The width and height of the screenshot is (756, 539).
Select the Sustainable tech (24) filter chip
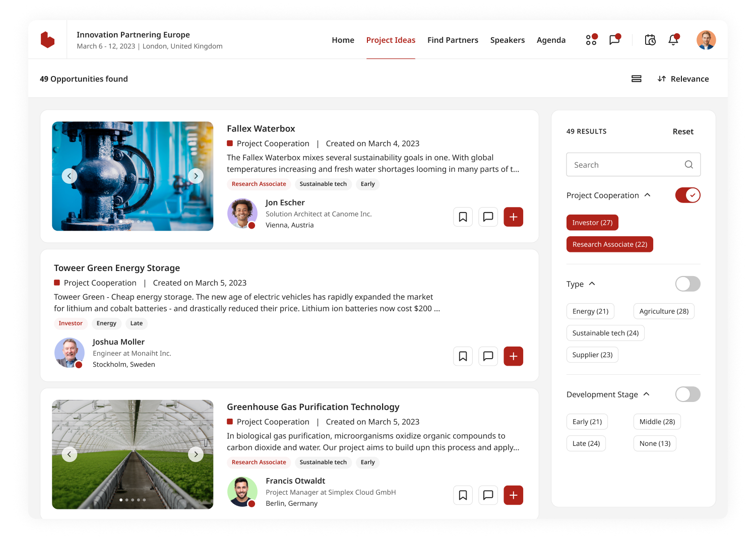click(x=606, y=333)
